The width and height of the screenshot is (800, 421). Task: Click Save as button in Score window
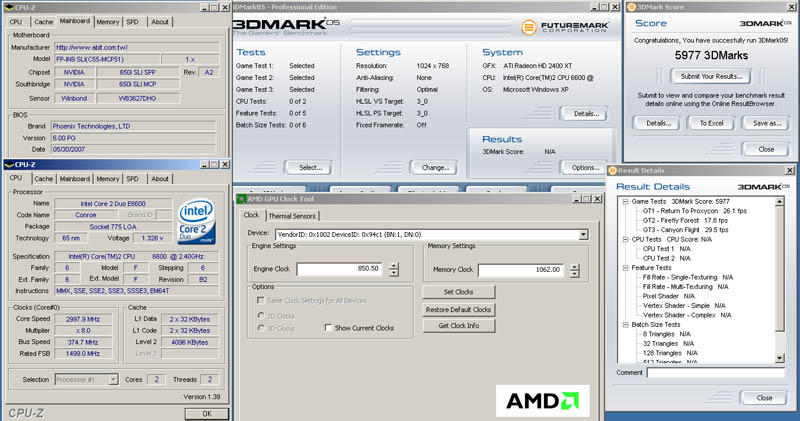(766, 123)
